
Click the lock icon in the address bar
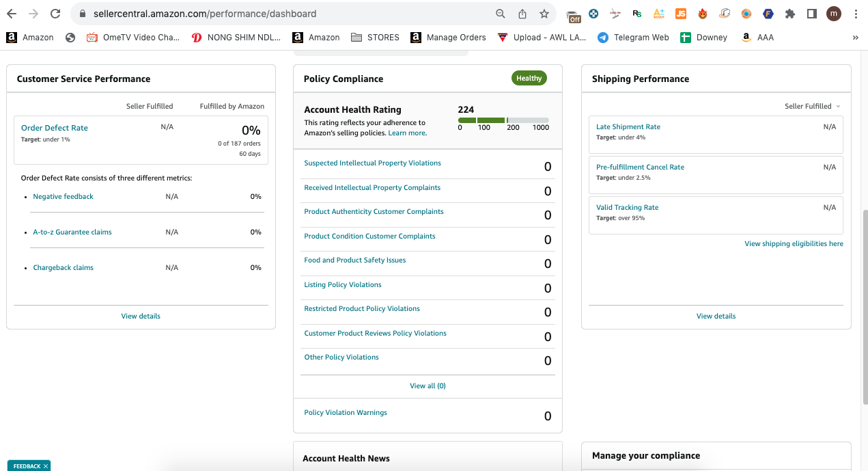[x=82, y=14]
